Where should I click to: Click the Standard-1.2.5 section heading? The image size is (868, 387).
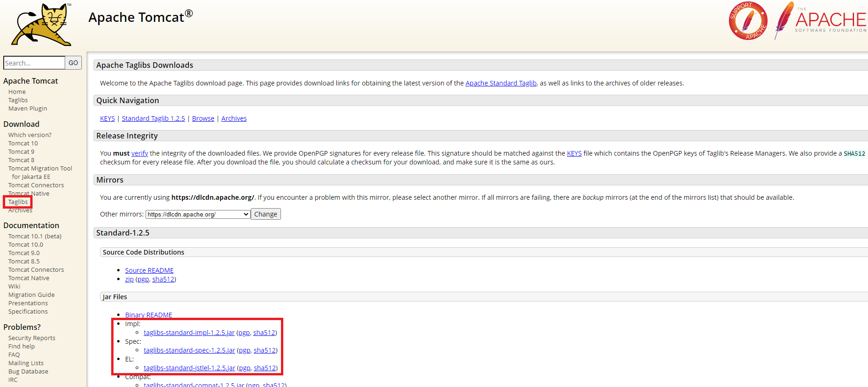click(123, 233)
